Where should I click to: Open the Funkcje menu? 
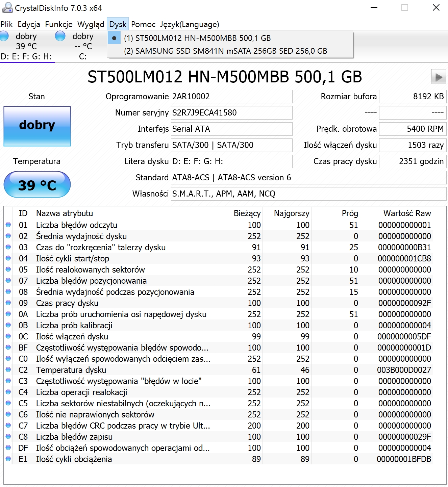59,24
